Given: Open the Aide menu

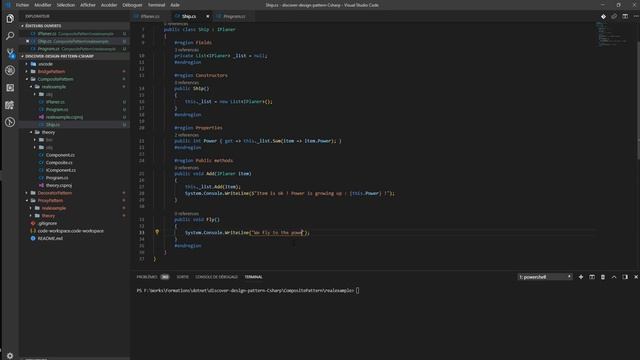Looking at the screenshot, I should (x=175, y=5).
